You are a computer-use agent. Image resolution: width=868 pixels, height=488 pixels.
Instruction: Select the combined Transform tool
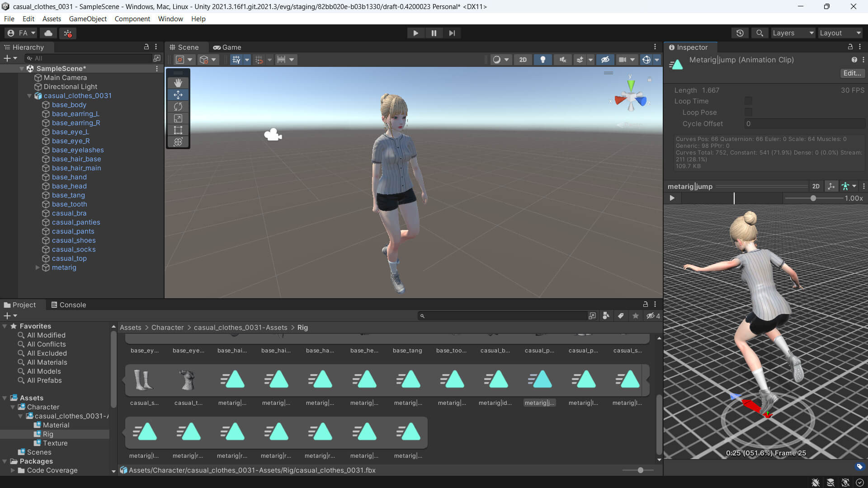(178, 142)
